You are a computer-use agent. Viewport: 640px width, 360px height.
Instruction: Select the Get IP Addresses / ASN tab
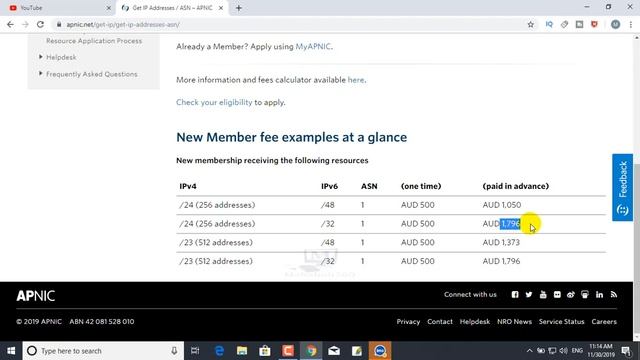click(x=173, y=8)
